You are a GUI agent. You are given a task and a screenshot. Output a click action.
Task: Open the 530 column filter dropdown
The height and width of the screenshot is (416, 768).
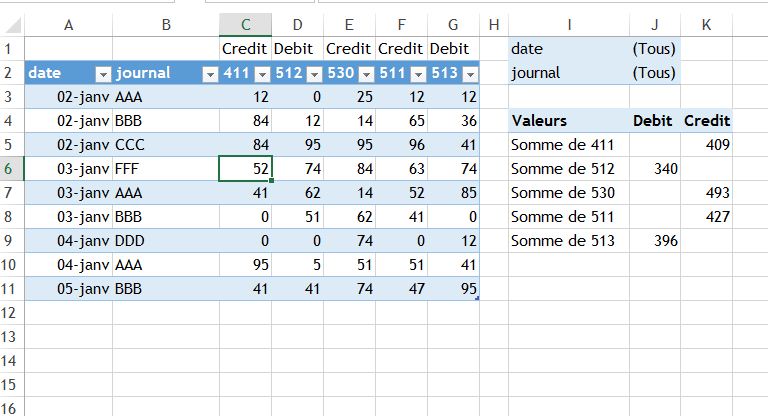click(x=366, y=74)
